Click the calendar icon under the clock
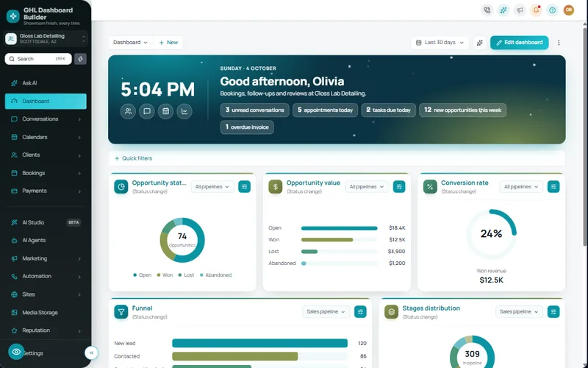 [x=166, y=111]
